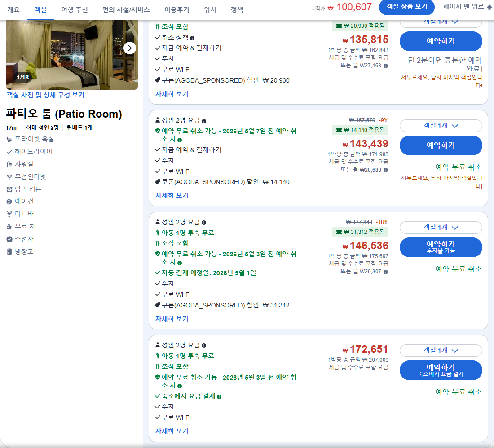Open 자세히 보기 under ₩31,312 coupon offer
494x448 pixels.
tap(172, 319)
